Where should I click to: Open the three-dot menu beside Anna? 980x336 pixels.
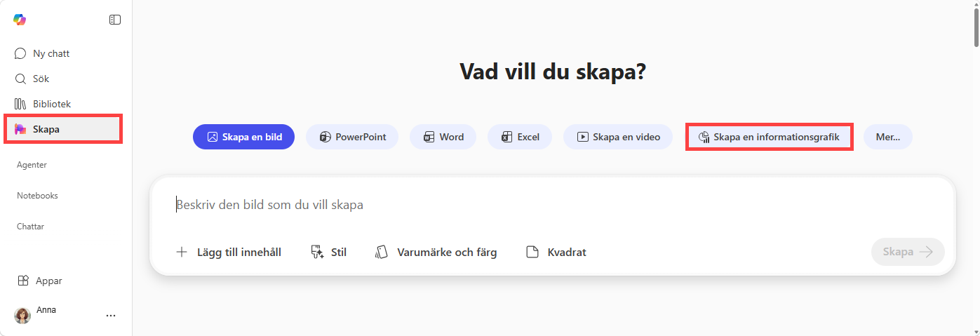point(111,316)
